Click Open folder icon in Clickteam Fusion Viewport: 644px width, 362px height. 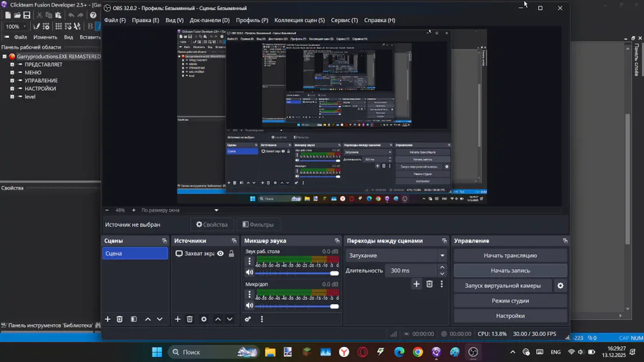[x=17, y=15]
